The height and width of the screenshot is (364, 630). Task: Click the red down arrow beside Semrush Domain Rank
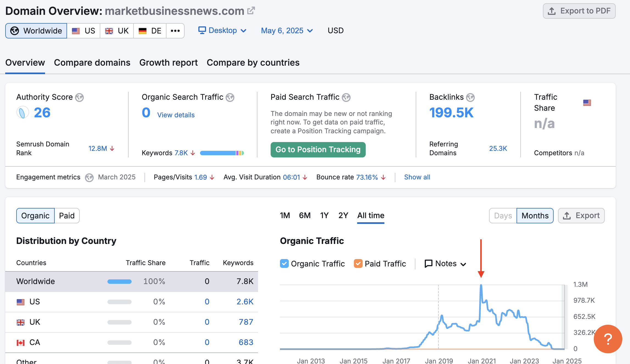112,149
